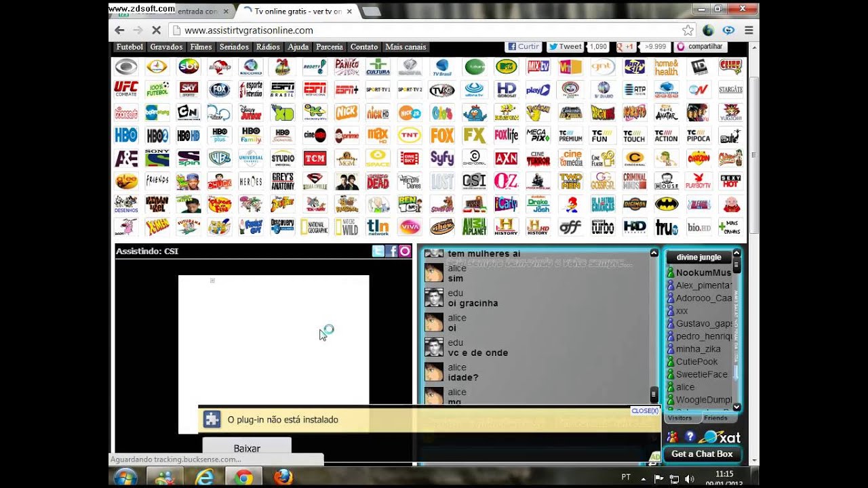
Task: Open the Mais canais icon
Action: 730,226
